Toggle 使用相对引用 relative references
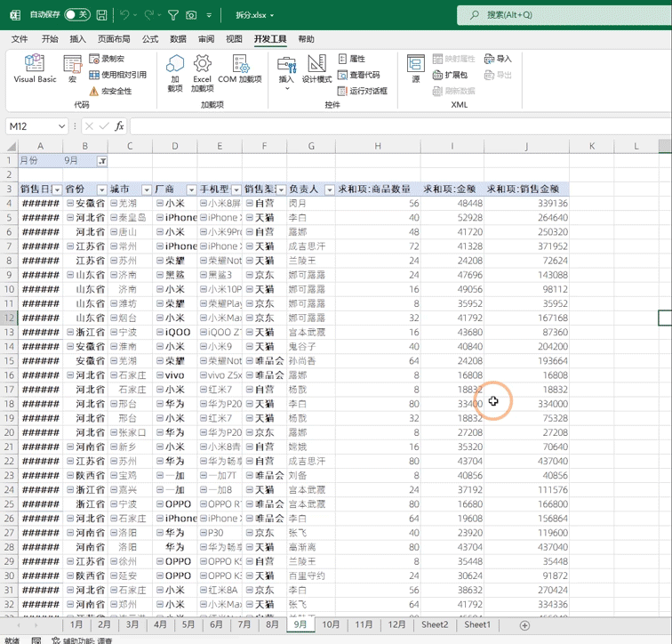 point(117,75)
